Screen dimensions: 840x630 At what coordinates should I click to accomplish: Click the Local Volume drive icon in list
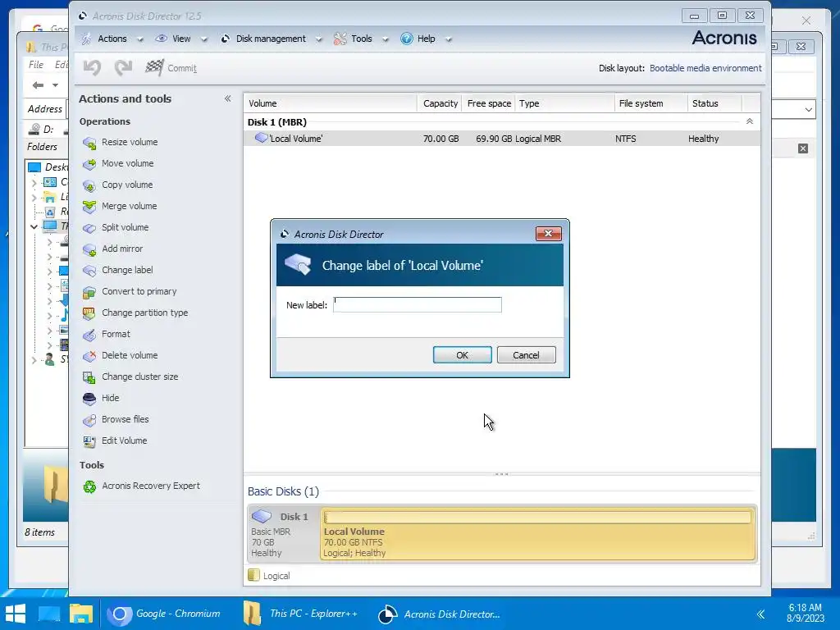tap(261, 138)
